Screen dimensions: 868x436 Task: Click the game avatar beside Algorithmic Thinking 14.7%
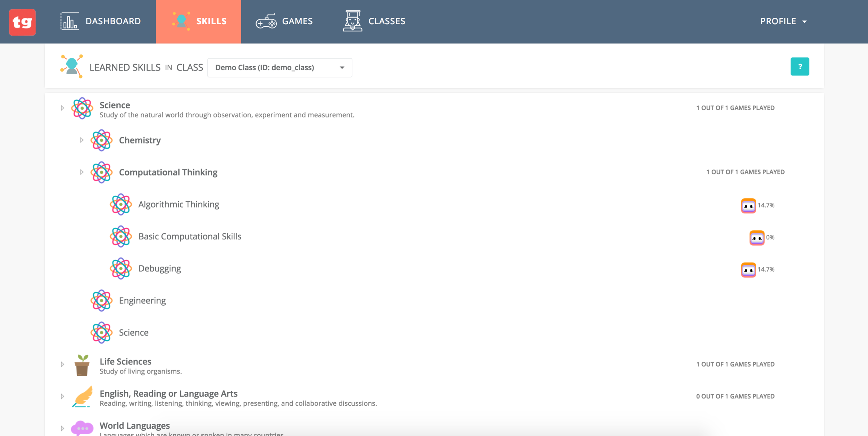click(748, 206)
